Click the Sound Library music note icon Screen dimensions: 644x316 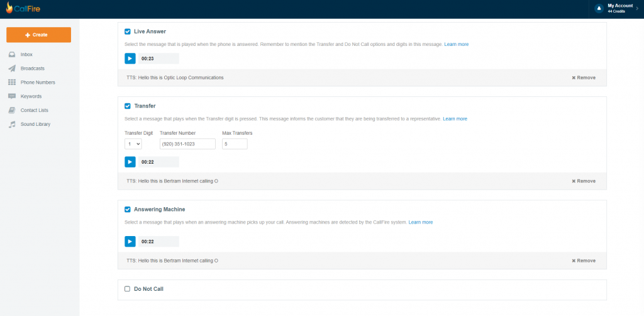12,124
